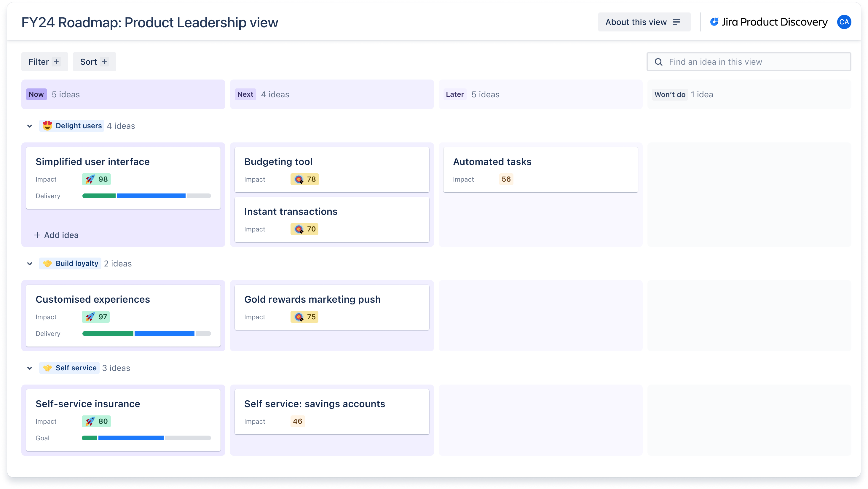
Task: Click the lines icon in About this view
Action: click(676, 22)
